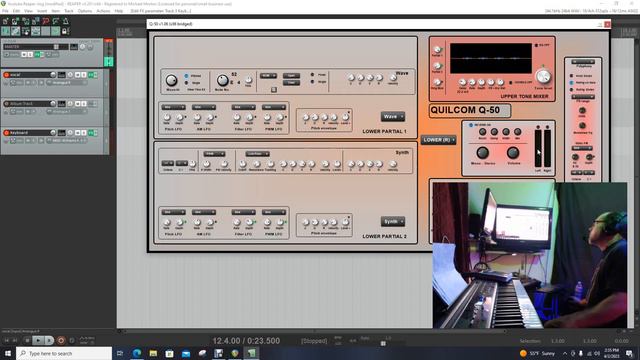Open Microsoft Edge from the taskbar
640x360 pixels.
137,353
